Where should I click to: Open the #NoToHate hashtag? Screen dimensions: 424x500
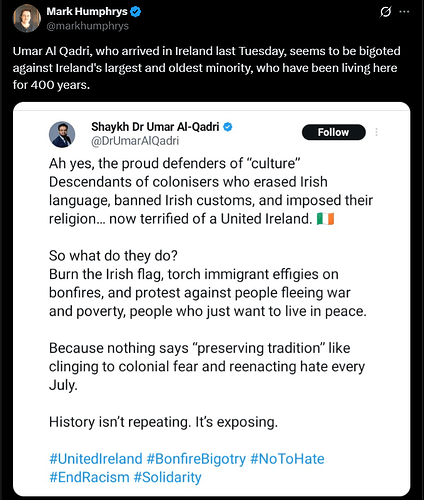[x=287, y=459]
